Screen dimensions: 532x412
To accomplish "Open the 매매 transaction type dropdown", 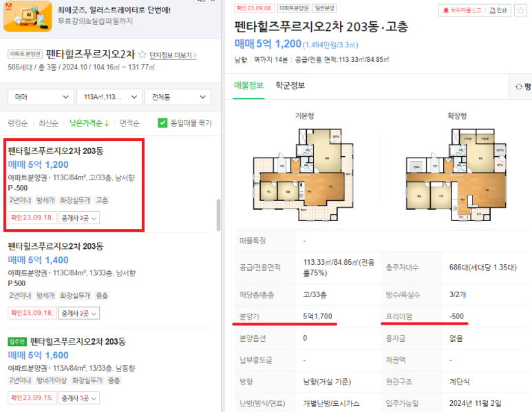I will click(x=41, y=97).
